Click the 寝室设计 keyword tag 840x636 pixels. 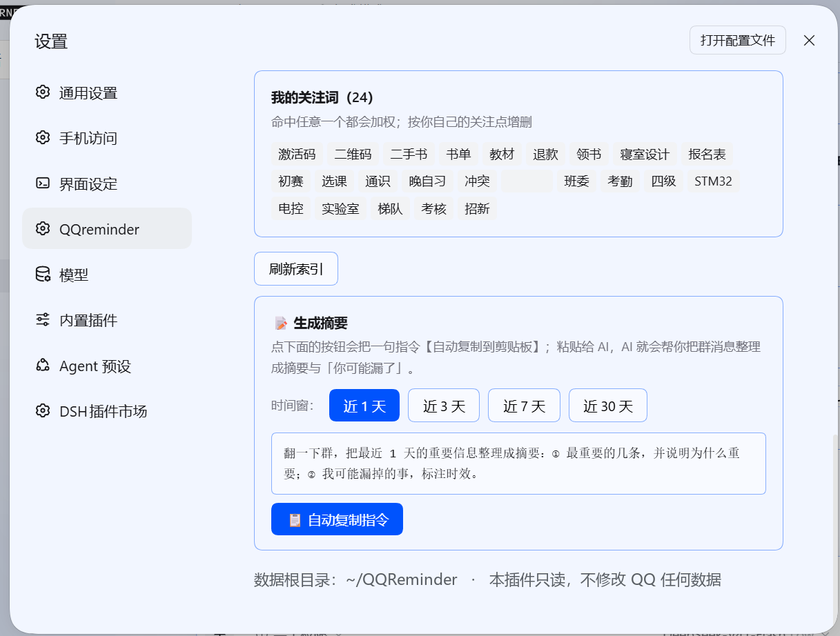point(645,155)
